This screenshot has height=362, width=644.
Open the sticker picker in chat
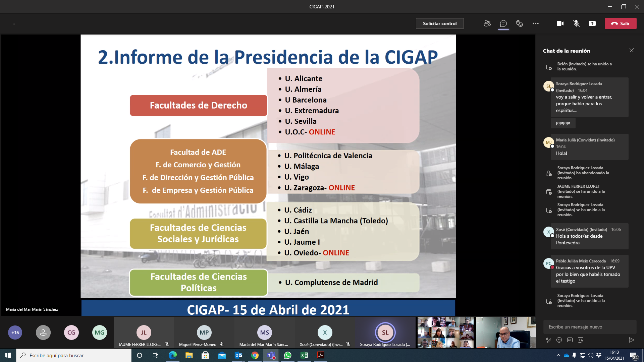[x=581, y=340]
